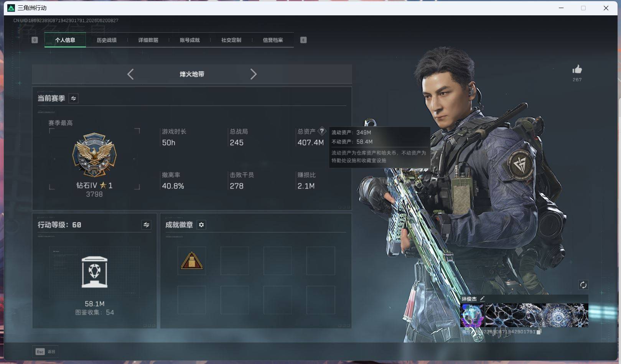Open the 详细数据 tab
The image size is (621, 364).
[148, 40]
